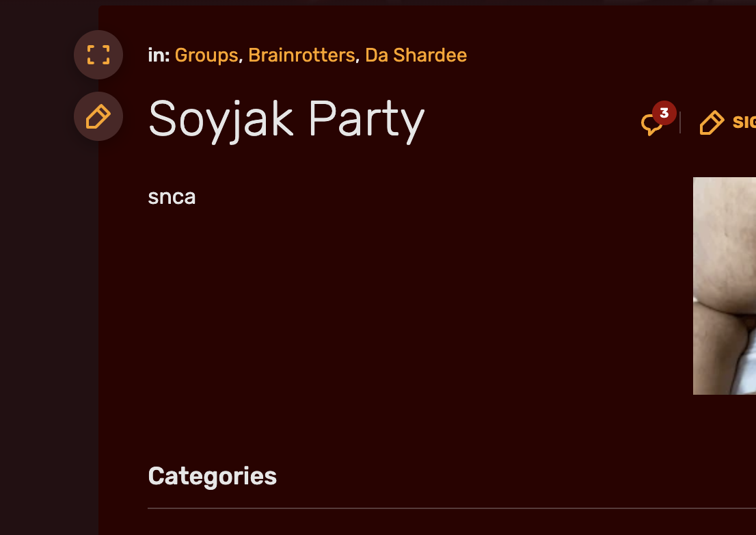The width and height of the screenshot is (756, 535).
Task: Click the Categories section heading
Action: point(212,476)
